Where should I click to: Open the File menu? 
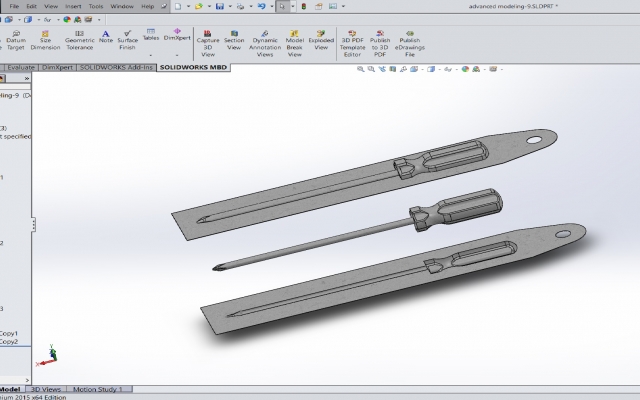14,6
